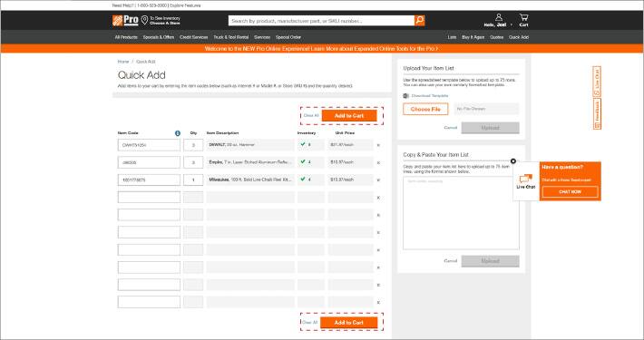Click Add to Cart below the item table
Viewport: 644px width, 340px height.
348,323
